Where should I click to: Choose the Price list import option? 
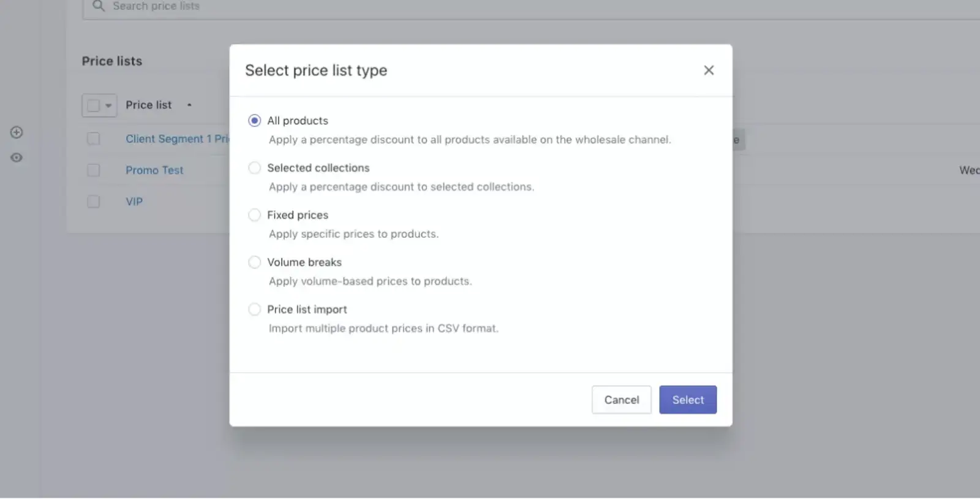pyautogui.click(x=254, y=310)
